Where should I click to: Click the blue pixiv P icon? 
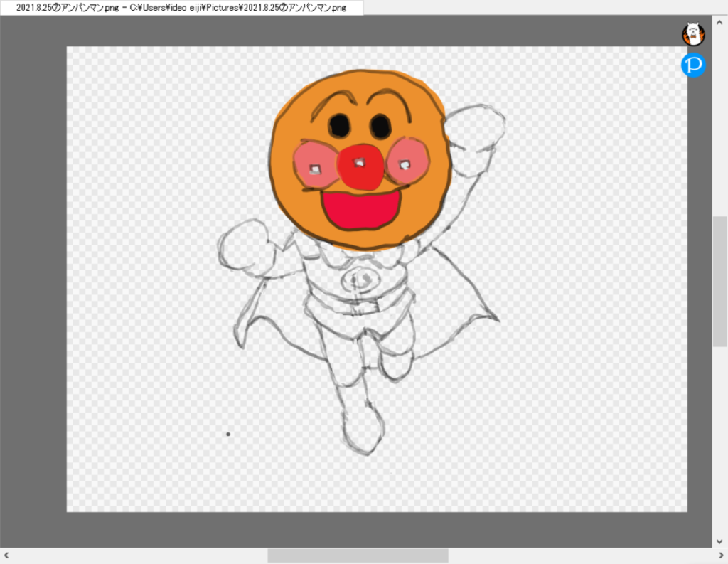[x=693, y=65]
